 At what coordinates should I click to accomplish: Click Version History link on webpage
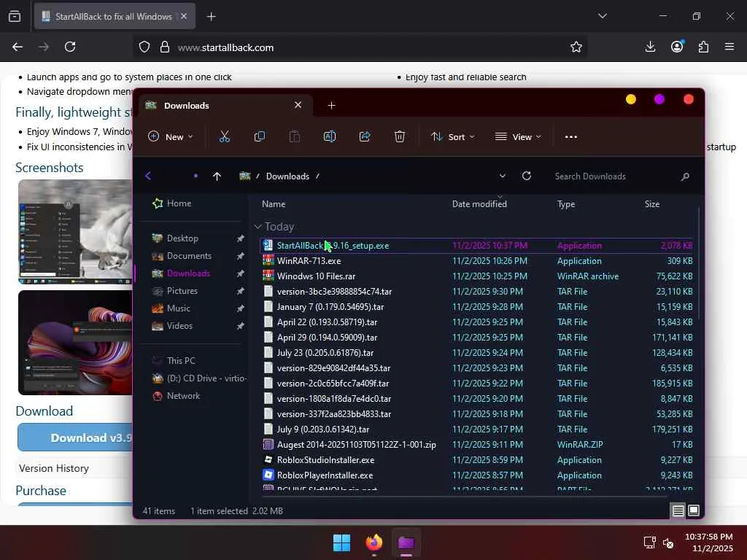[x=54, y=469]
